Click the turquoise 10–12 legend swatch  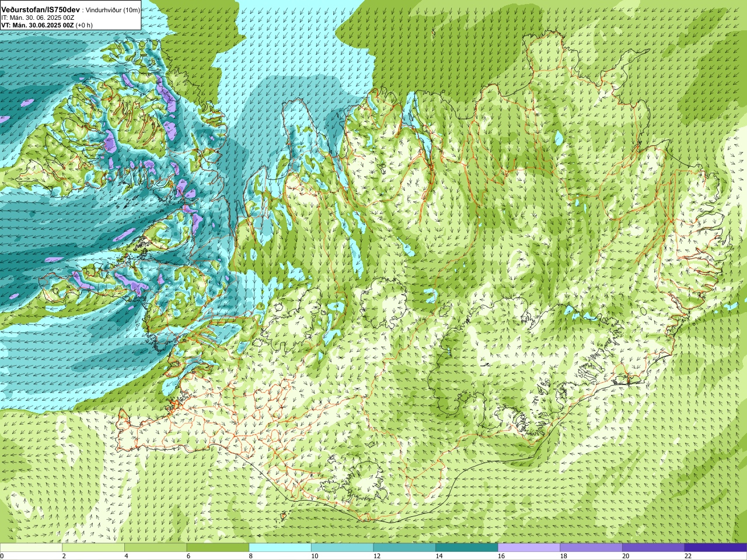coord(342,548)
